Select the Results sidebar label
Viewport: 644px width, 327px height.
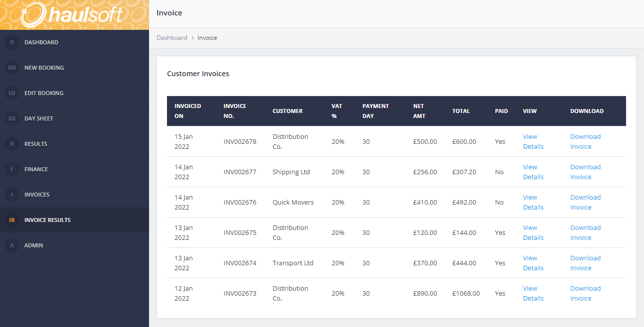click(x=36, y=144)
